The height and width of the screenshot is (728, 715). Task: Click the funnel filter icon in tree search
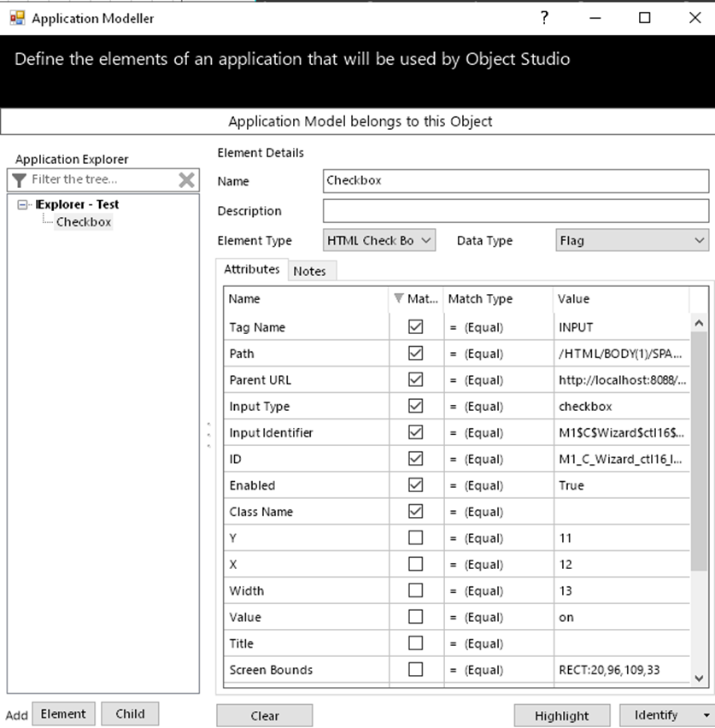point(19,179)
